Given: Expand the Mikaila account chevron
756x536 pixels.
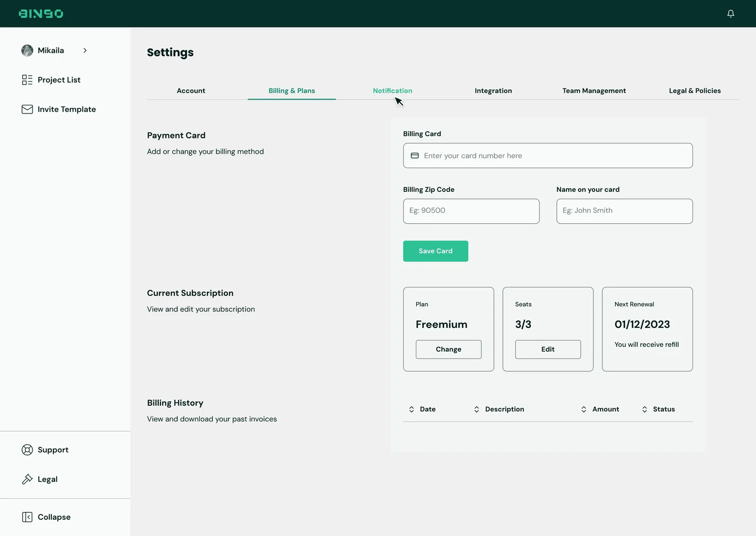Looking at the screenshot, I should pos(85,50).
